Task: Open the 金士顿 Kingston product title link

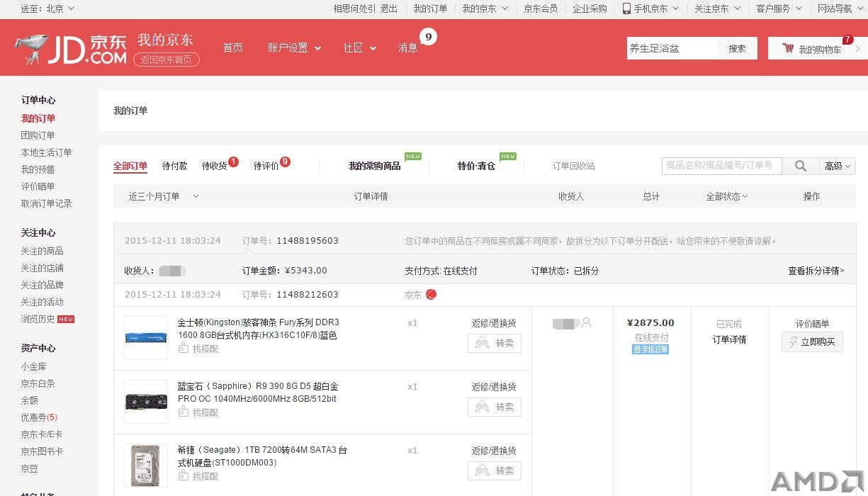Action: 259,329
